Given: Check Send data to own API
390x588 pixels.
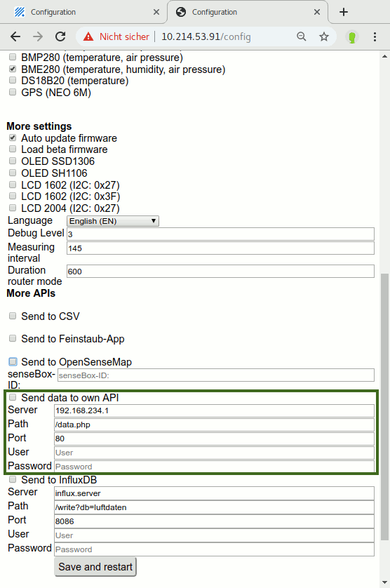Looking at the screenshot, I should tap(13, 397).
